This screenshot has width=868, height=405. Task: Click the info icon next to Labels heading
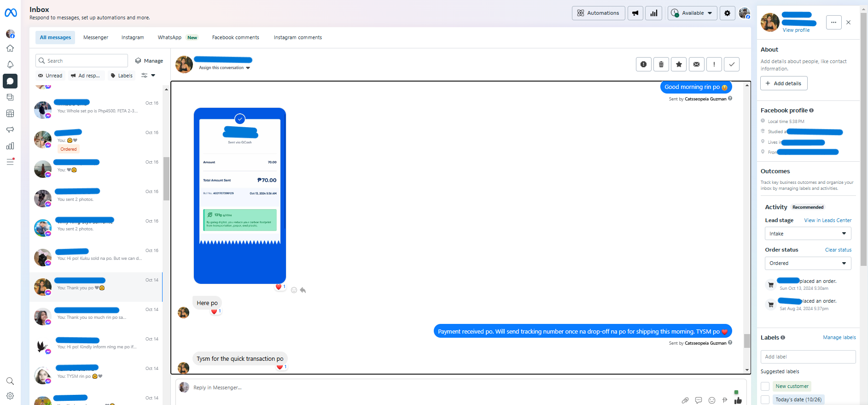click(x=783, y=338)
